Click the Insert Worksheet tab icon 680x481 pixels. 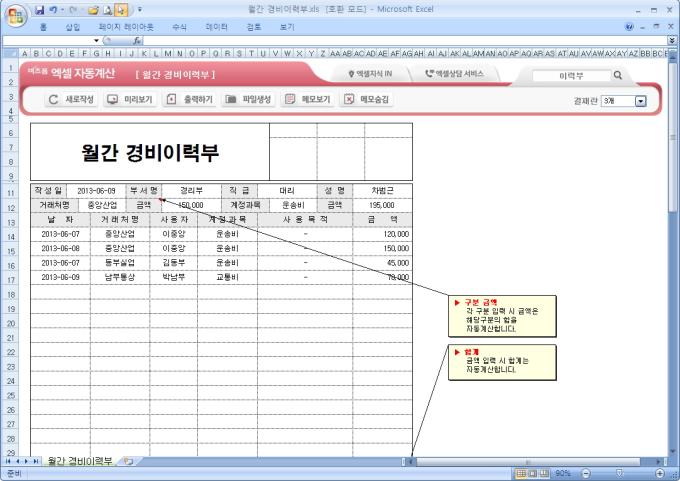[128, 461]
